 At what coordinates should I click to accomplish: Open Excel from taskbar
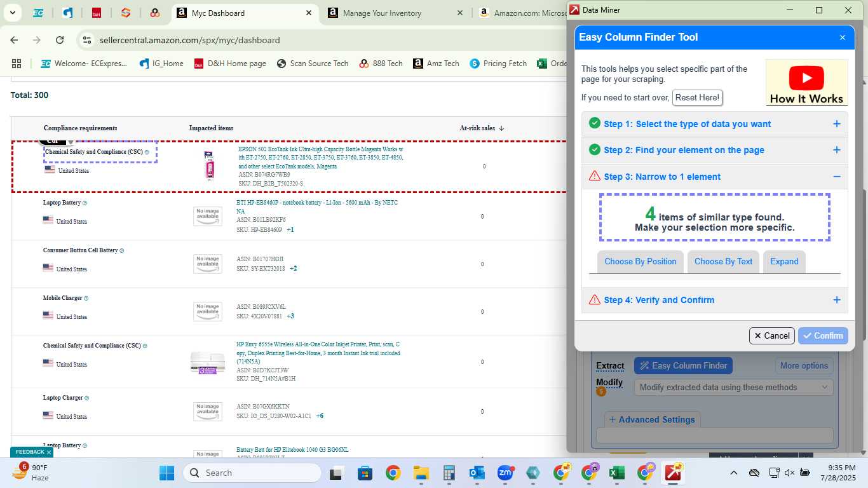pos(616,473)
